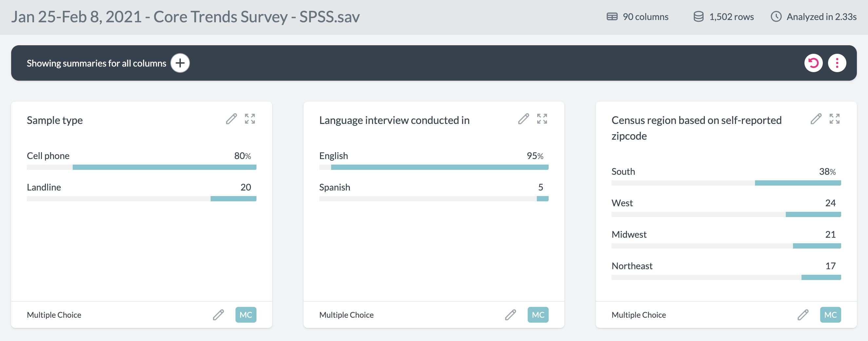Expand the Census region card to fullscreen

[x=835, y=119]
